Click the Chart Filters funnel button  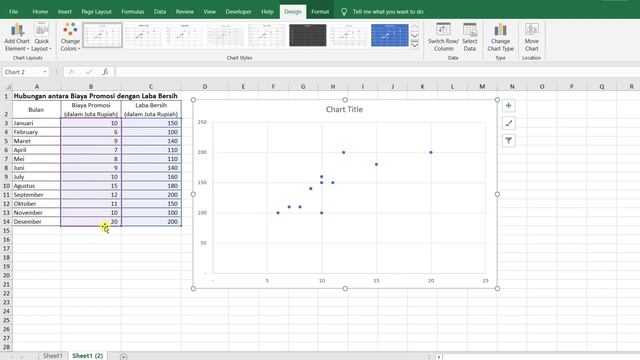point(509,141)
